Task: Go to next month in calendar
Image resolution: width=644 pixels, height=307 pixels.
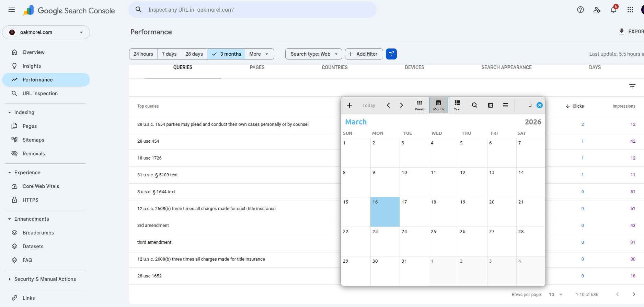Action: (401, 105)
